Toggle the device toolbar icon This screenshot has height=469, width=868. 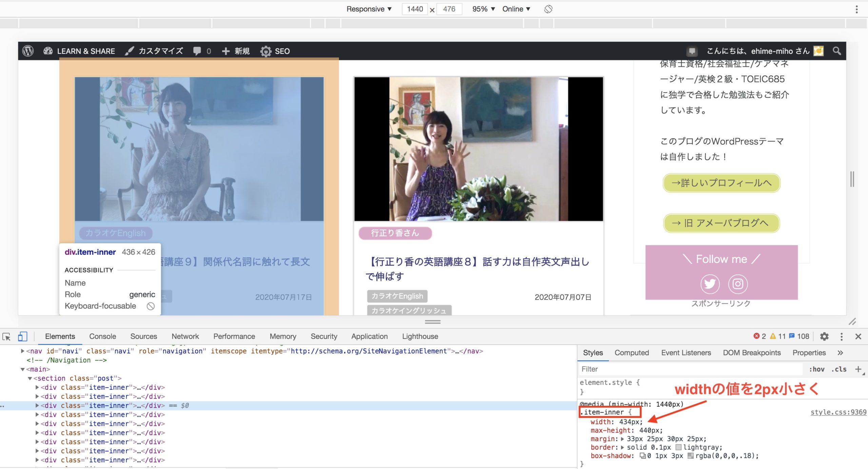click(22, 337)
